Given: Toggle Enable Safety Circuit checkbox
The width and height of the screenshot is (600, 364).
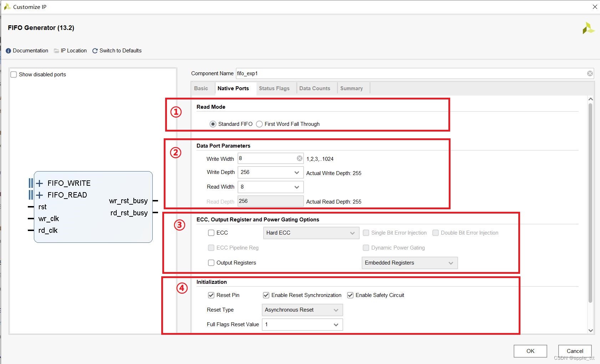Looking at the screenshot, I should tap(350, 295).
